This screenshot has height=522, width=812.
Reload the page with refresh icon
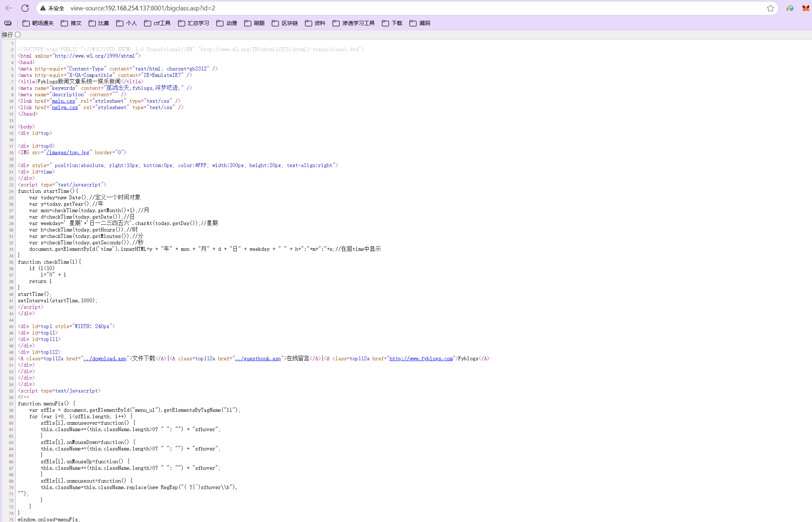point(25,8)
